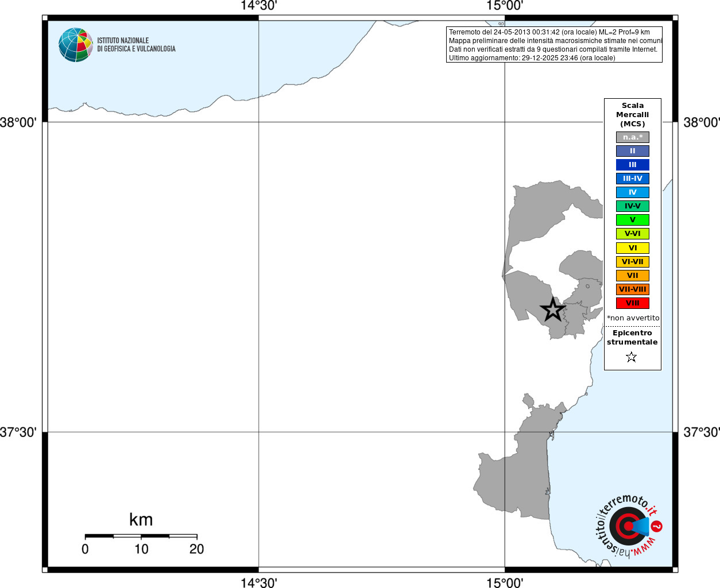Image resolution: width=720 pixels, height=588 pixels.
Task: Select the yellow VI intensity swatch
Action: pos(633,248)
